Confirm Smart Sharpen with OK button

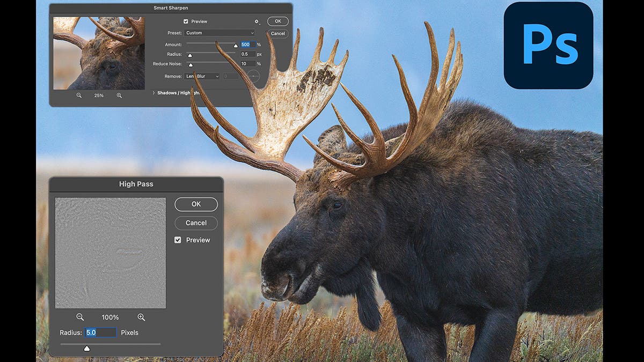(277, 21)
